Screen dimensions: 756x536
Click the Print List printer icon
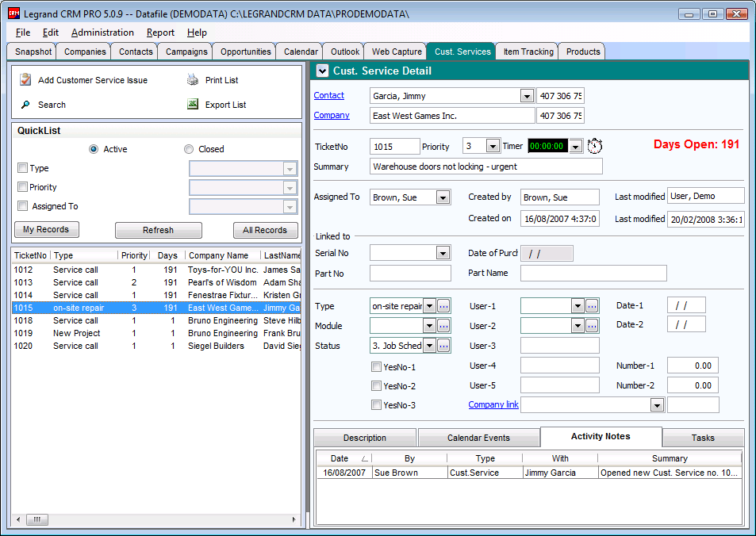(193, 79)
